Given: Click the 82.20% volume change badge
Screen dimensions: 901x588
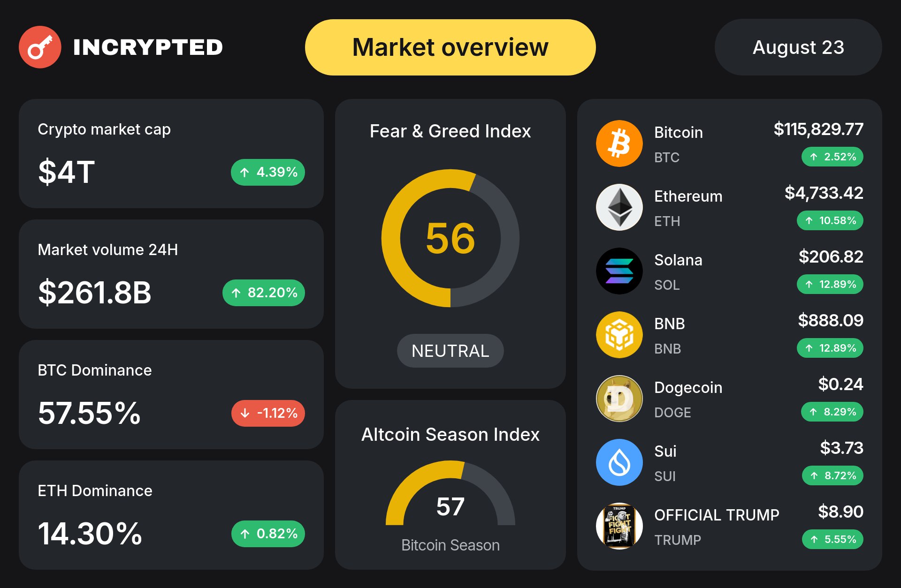Looking at the screenshot, I should [x=264, y=293].
